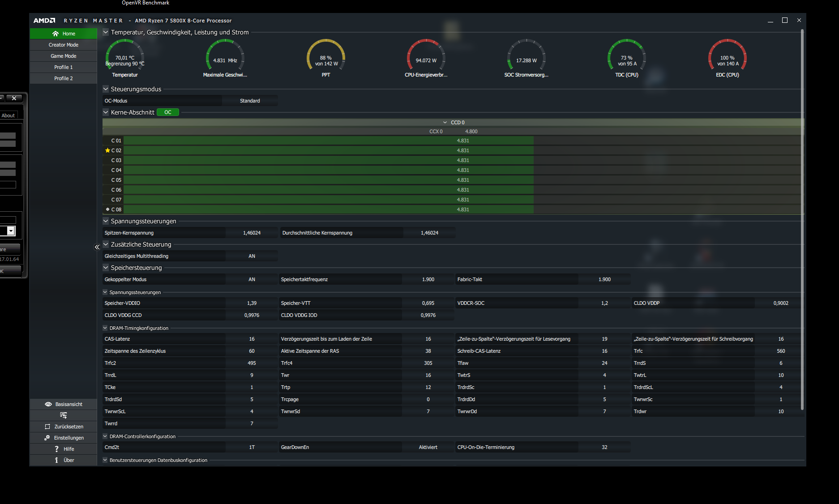839x504 pixels.
Task: Click the CLDO VDDP value 0,9002
Action: click(781, 303)
